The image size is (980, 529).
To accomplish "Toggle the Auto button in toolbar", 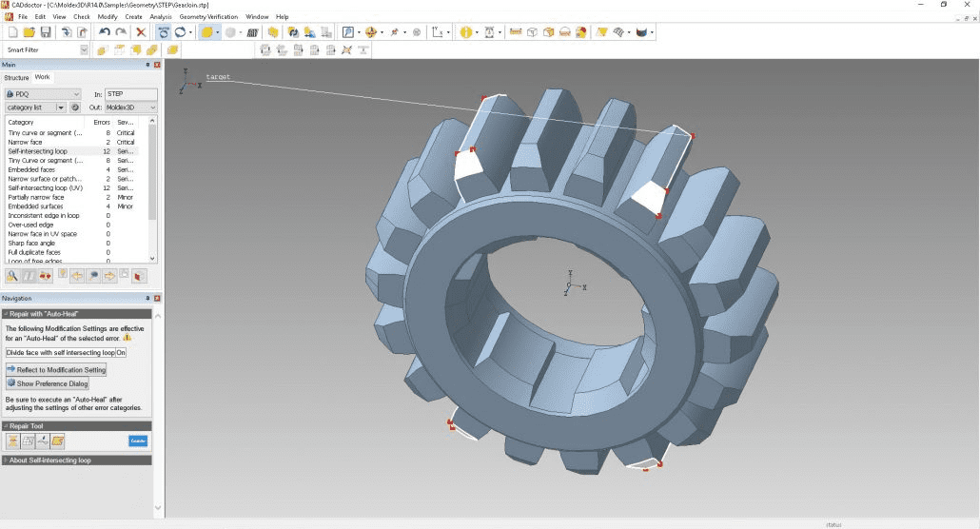I will pyautogui.click(x=164, y=31).
